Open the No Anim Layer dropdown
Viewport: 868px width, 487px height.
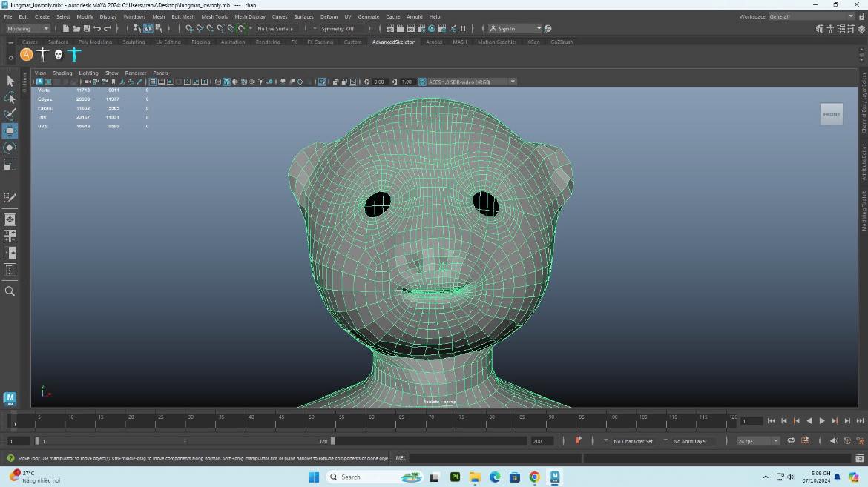(x=690, y=441)
